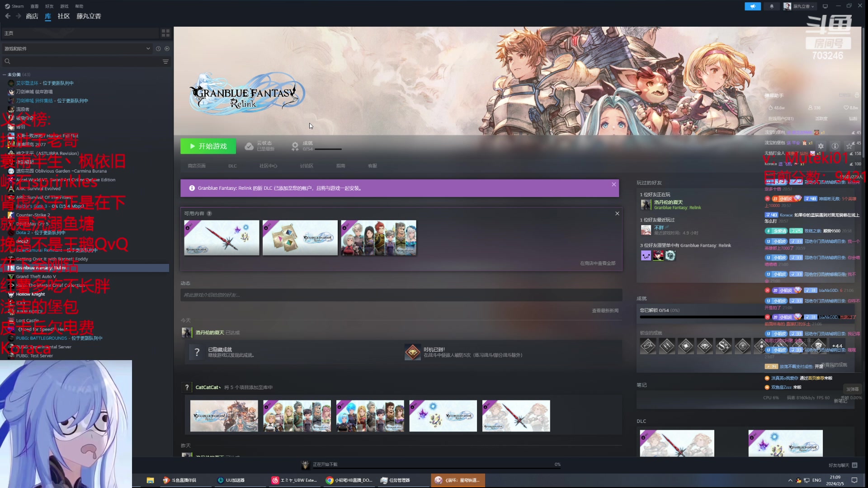Open the Steam announcements megaphone
Image resolution: width=868 pixels, height=488 pixels.
[753, 6]
